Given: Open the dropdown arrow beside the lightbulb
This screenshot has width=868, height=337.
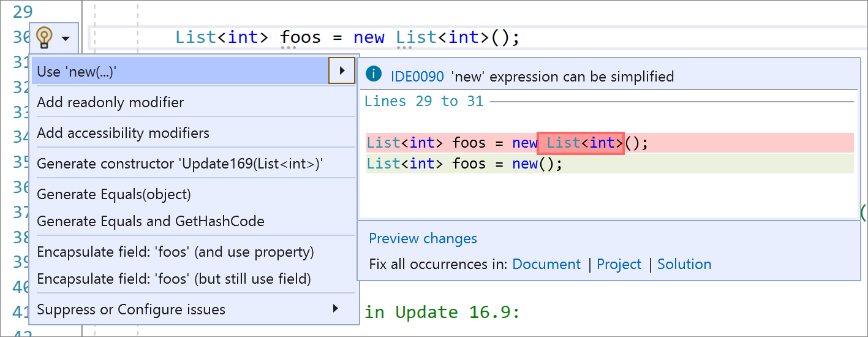Looking at the screenshot, I should 66,39.
